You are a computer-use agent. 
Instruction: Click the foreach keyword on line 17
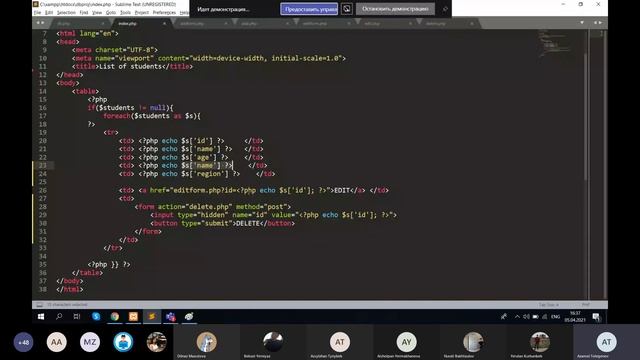pyautogui.click(x=116, y=116)
